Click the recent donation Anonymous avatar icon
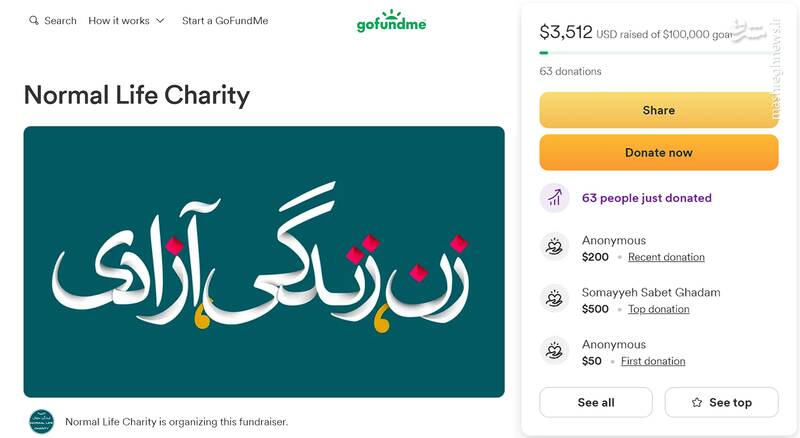 click(555, 247)
